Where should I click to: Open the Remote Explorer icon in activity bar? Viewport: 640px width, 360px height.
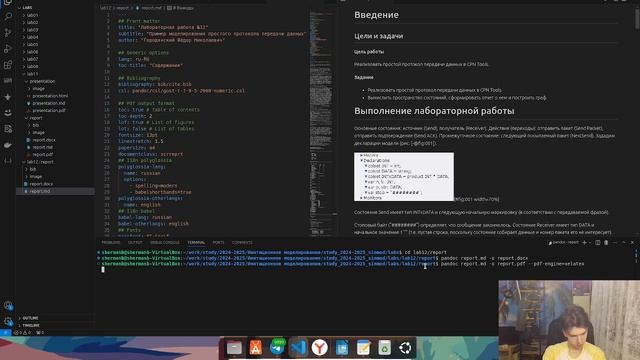point(8,81)
